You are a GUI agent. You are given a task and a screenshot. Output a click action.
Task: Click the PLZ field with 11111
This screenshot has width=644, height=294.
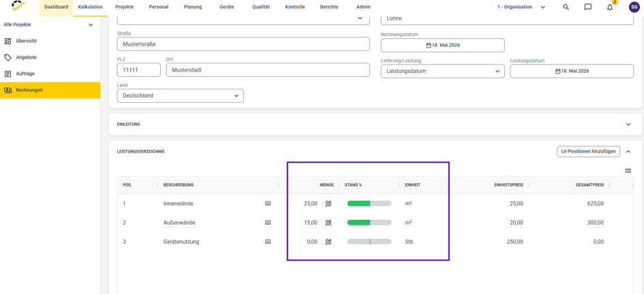139,69
